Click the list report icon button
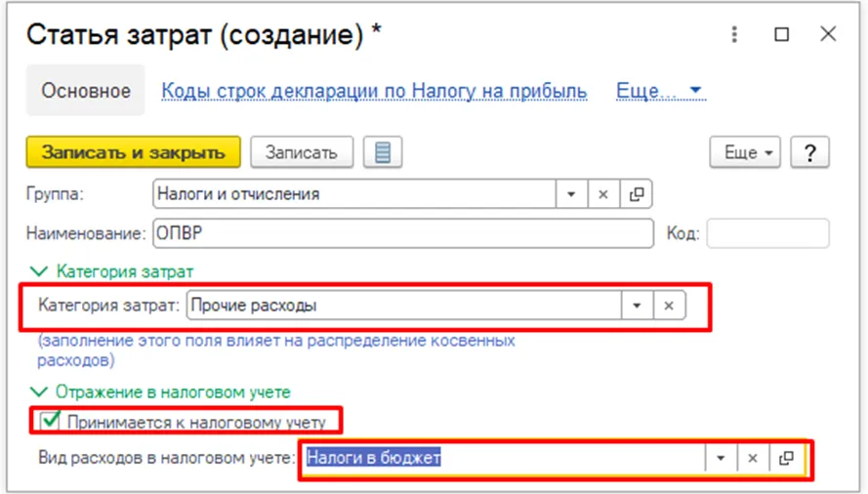The height and width of the screenshot is (494, 868). (383, 152)
